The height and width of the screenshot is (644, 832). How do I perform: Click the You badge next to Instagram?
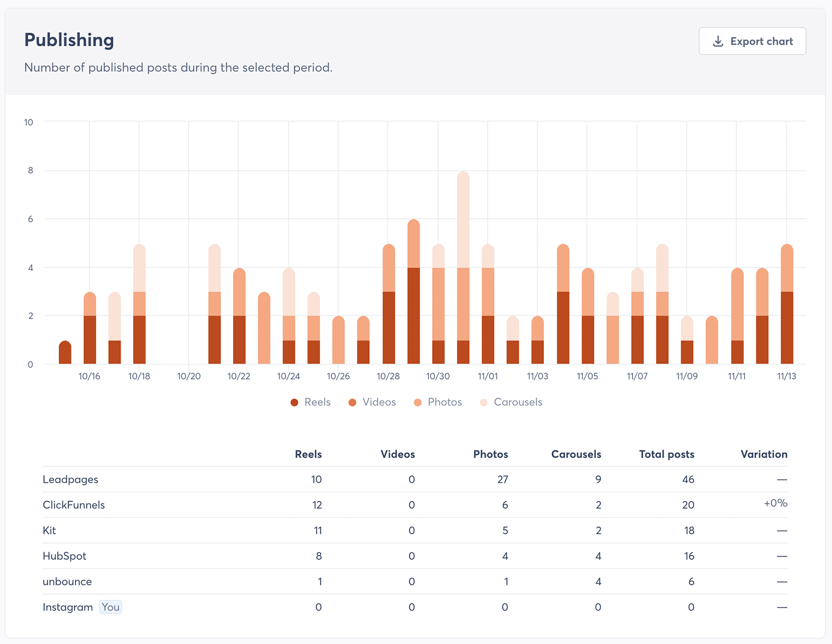point(111,607)
